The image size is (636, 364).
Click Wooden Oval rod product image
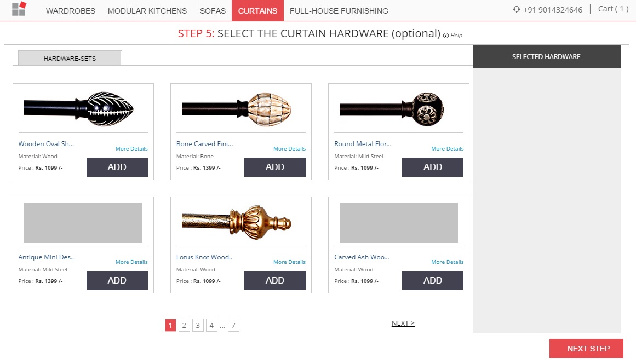79,107
